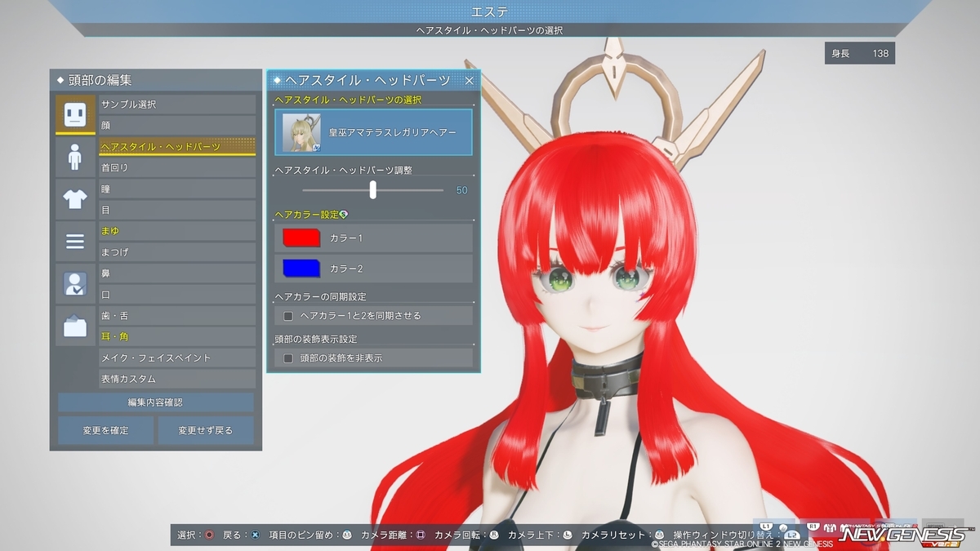Open the three-line list category icon

pos(75,242)
